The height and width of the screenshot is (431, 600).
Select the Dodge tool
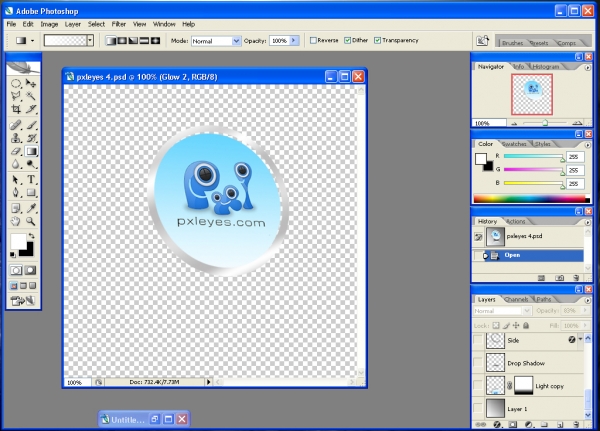[31, 164]
